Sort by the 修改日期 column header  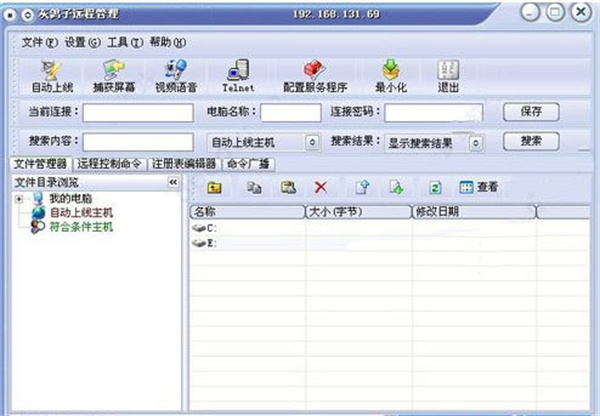point(474,212)
